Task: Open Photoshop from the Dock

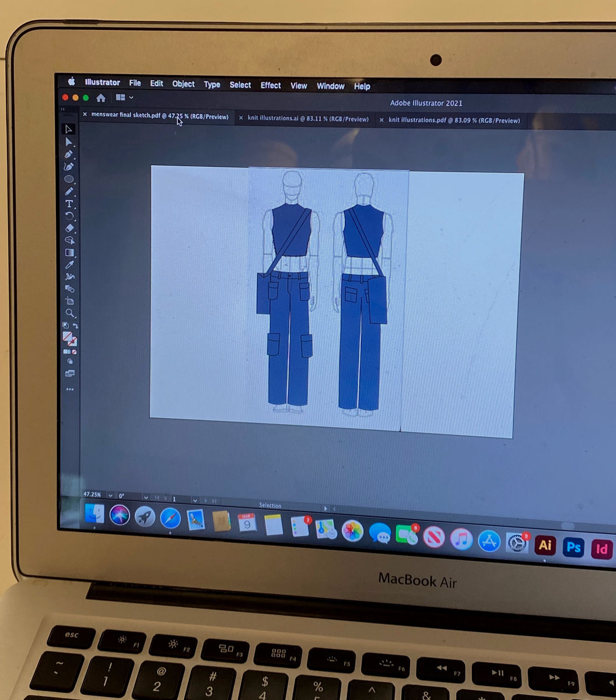Action: (x=573, y=547)
